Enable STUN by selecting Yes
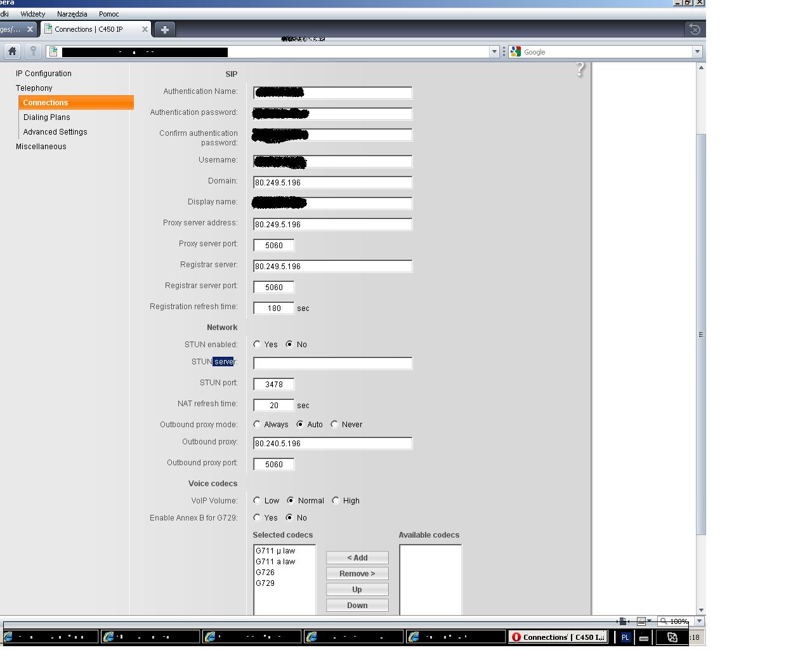Screen dimensions: 812x650 point(258,344)
